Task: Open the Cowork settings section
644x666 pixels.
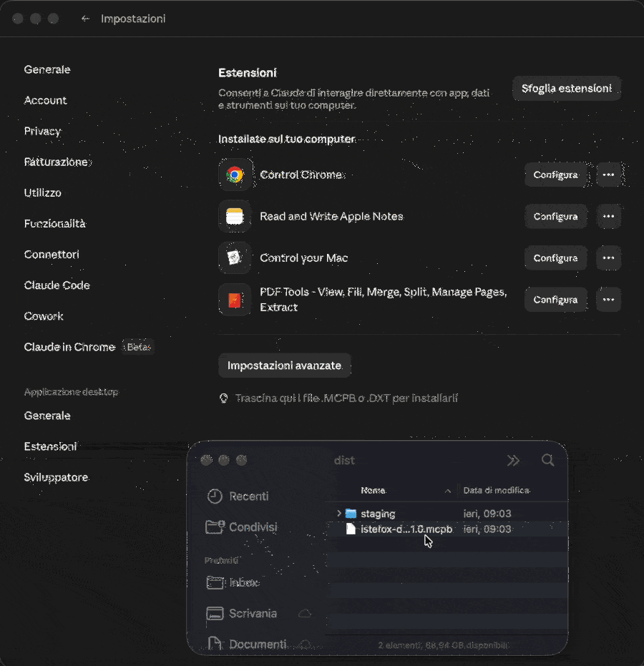Action: click(x=44, y=316)
